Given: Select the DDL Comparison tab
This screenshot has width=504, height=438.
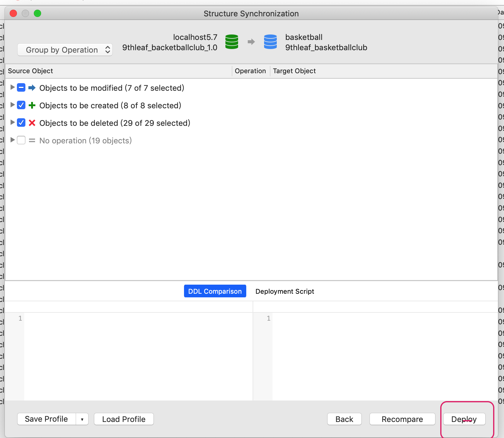Looking at the screenshot, I should pyautogui.click(x=215, y=291).
